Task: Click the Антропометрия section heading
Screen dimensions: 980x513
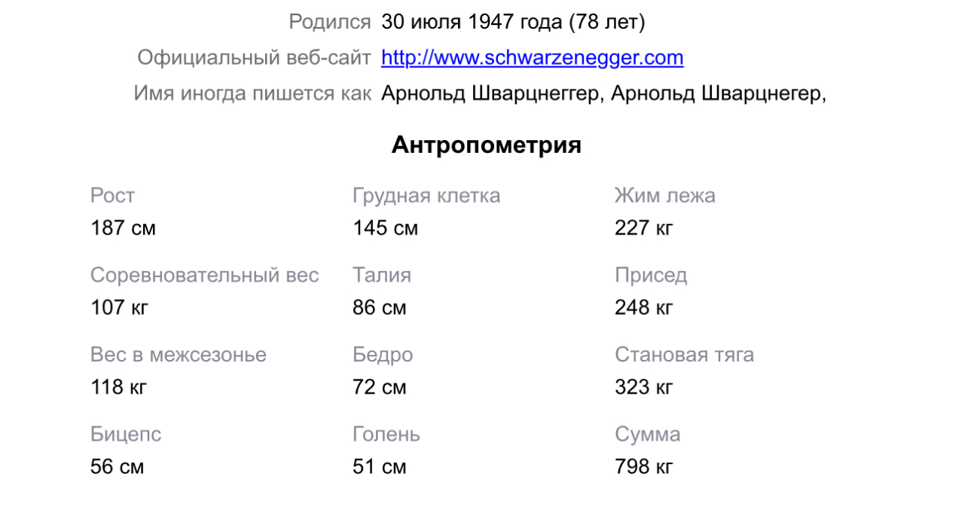Action: click(x=486, y=145)
